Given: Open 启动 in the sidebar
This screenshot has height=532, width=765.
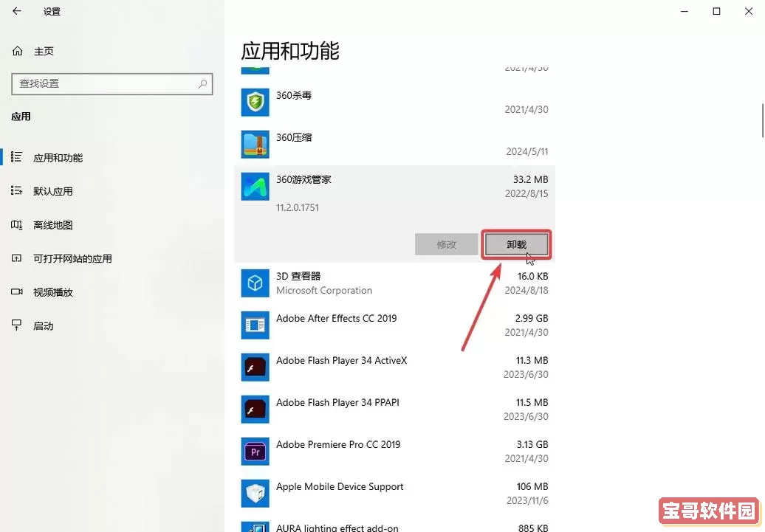Looking at the screenshot, I should tap(43, 325).
